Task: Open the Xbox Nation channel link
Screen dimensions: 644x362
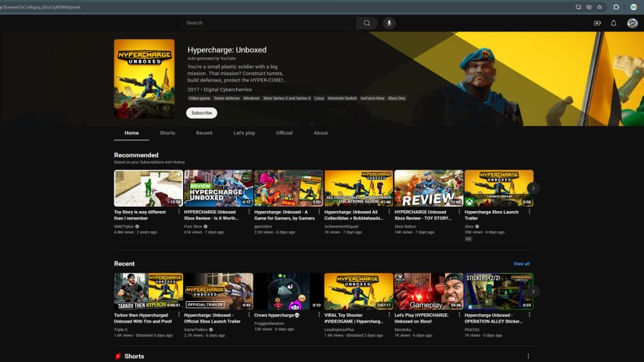Action: click(x=405, y=227)
